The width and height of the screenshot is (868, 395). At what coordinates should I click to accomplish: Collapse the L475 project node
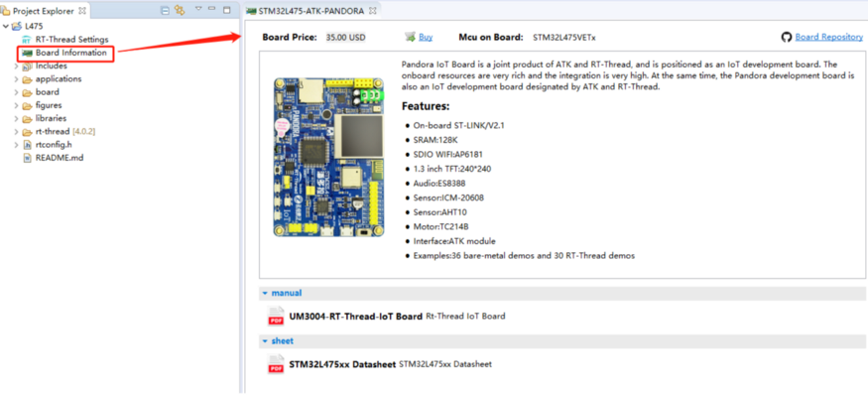pyautogui.click(x=6, y=26)
